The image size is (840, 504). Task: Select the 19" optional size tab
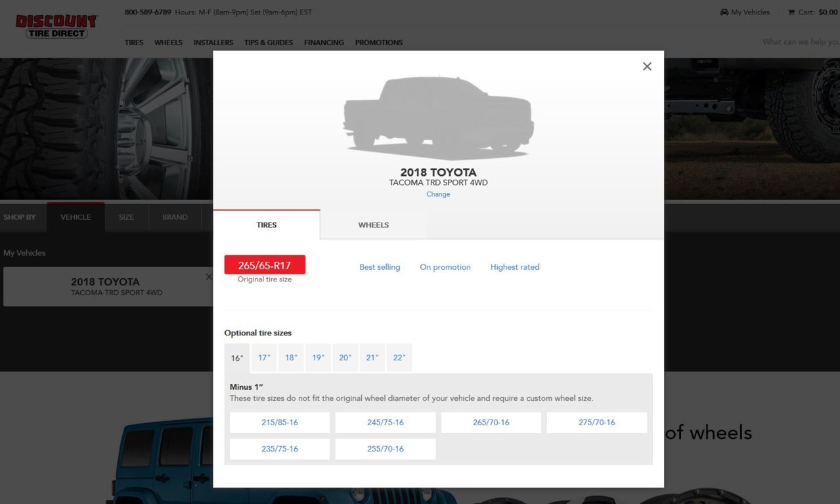[319, 358]
